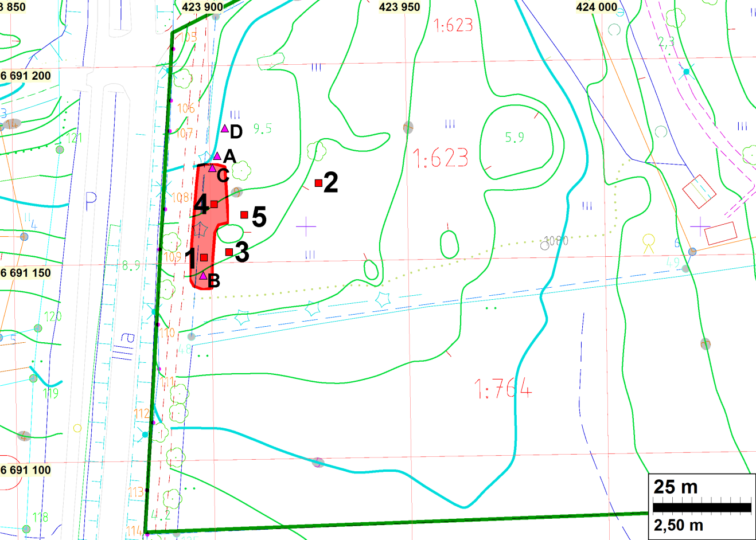Click the green number 119
The width and height of the screenshot is (756, 540).
coord(50,394)
